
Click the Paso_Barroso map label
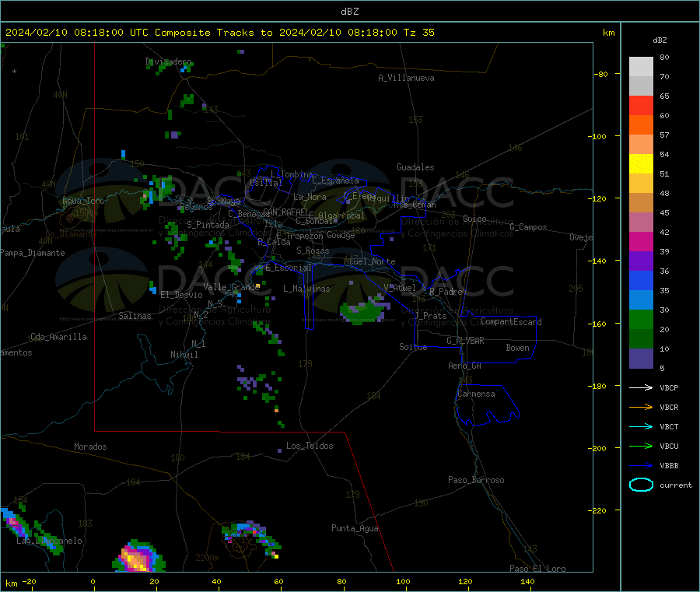[x=476, y=480]
